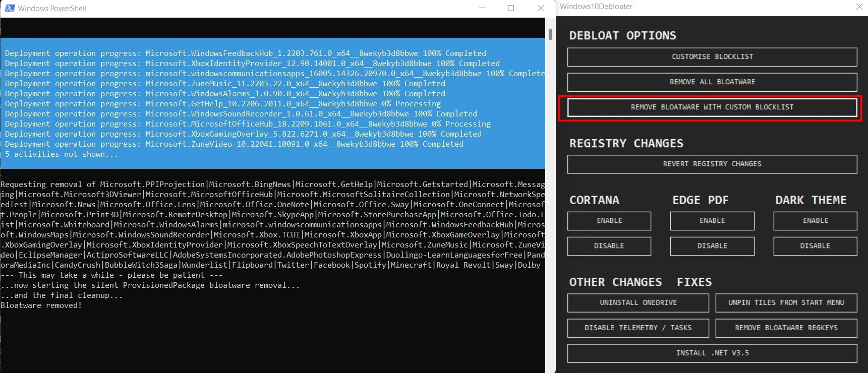This screenshot has height=373, width=868.
Task: Click Uninstall OneDrive button
Action: point(638,303)
